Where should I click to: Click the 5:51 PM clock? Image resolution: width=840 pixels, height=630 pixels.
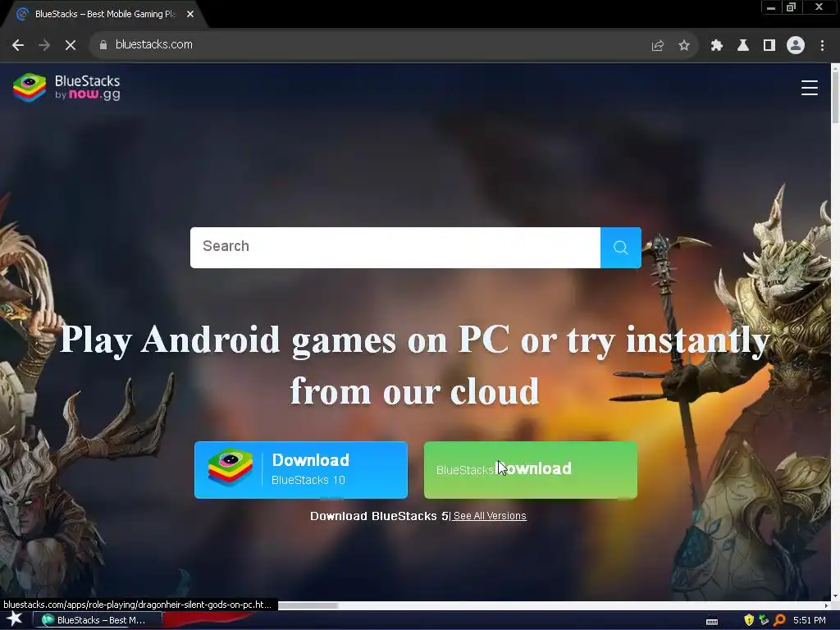click(809, 620)
